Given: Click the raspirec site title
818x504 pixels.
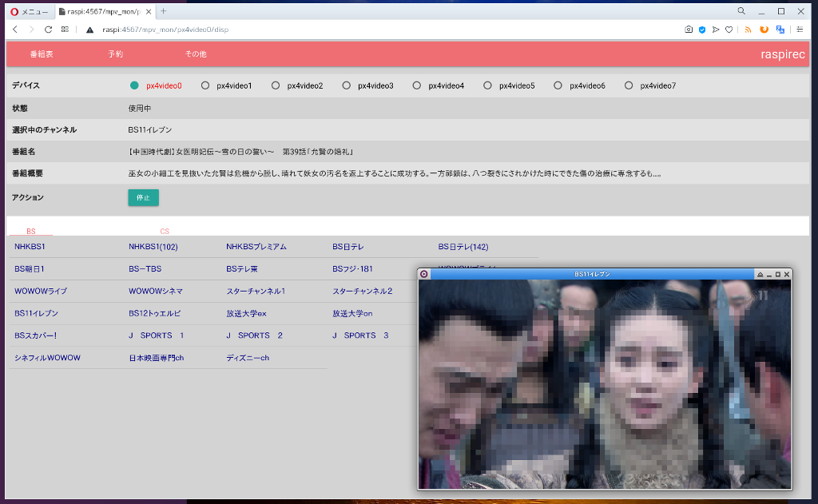Looking at the screenshot, I should click(783, 54).
